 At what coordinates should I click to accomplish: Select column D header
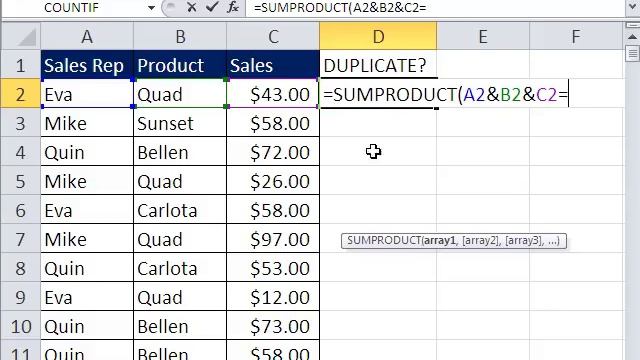coord(378,37)
